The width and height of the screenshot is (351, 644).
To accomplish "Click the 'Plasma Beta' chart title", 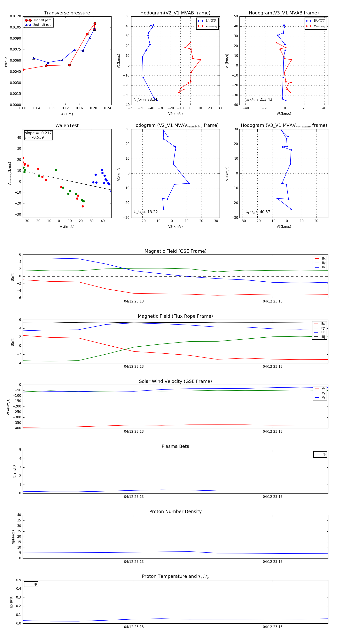I will point(175,446).
